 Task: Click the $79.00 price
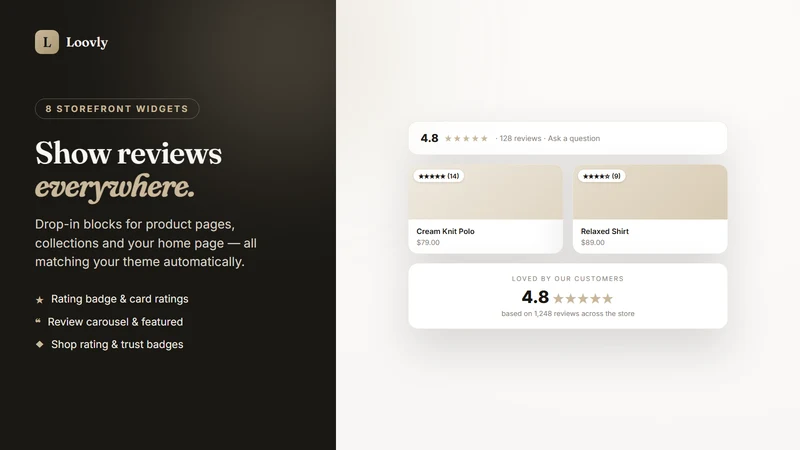(x=428, y=242)
